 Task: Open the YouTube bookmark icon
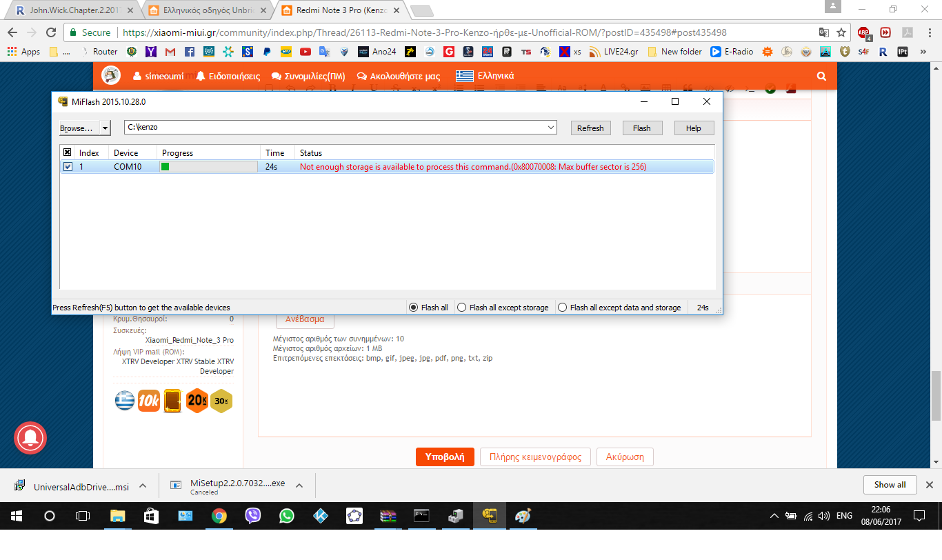point(305,52)
